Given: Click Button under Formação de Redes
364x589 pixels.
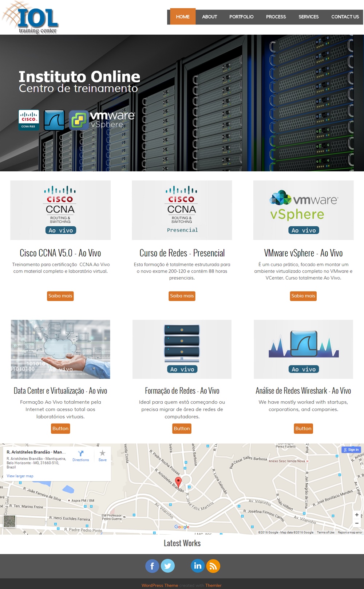Looking at the screenshot, I should (x=182, y=429).
